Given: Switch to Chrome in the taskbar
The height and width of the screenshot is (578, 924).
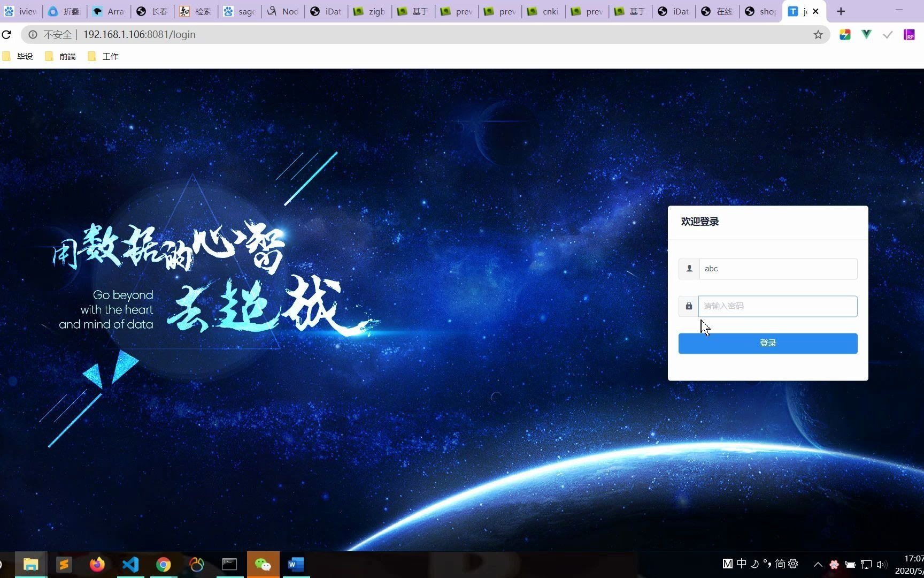Looking at the screenshot, I should (163, 564).
